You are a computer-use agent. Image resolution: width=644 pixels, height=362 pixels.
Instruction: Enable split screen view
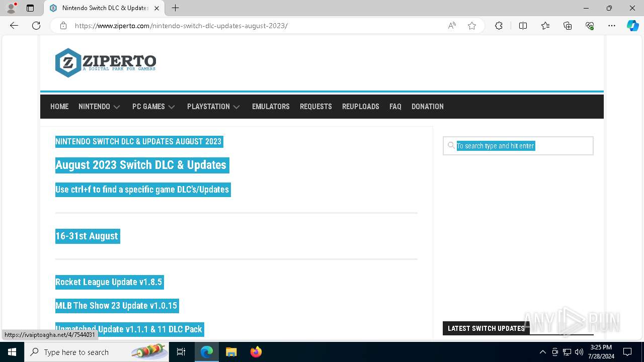pos(523,26)
